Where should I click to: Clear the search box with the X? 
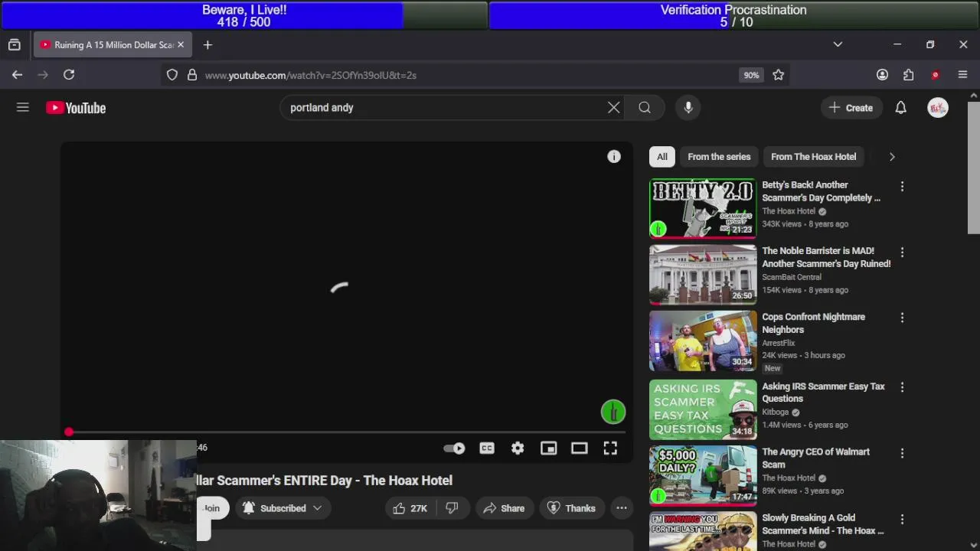[613, 108]
